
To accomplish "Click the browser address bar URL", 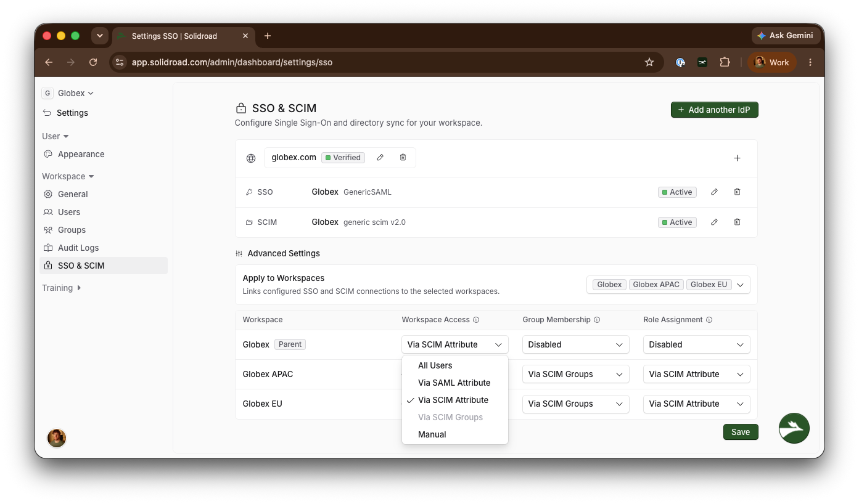I will click(x=232, y=62).
